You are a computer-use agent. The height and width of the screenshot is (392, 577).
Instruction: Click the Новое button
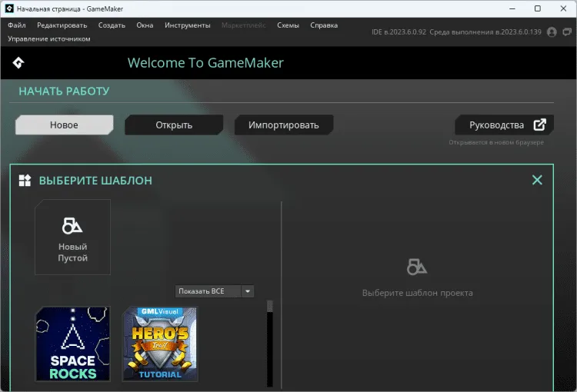[x=64, y=125]
